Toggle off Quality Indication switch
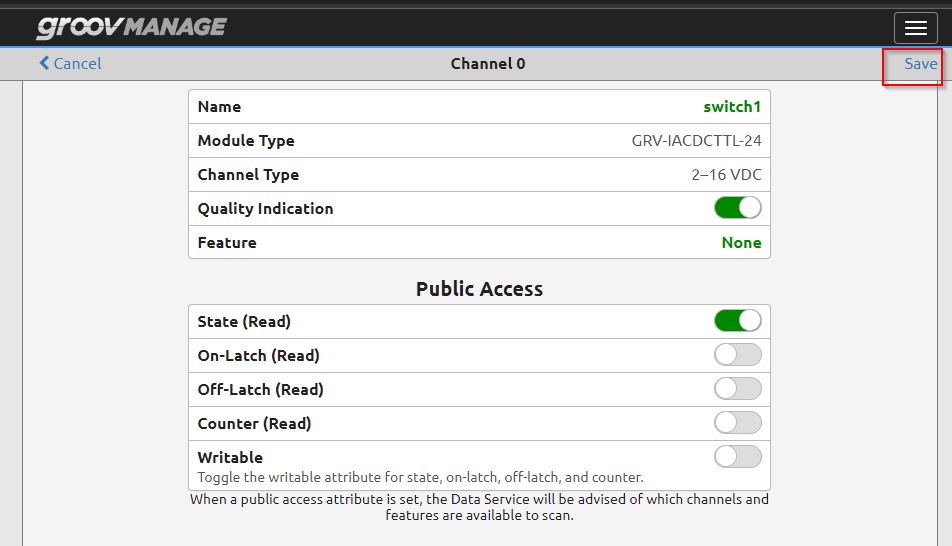 tap(738, 208)
